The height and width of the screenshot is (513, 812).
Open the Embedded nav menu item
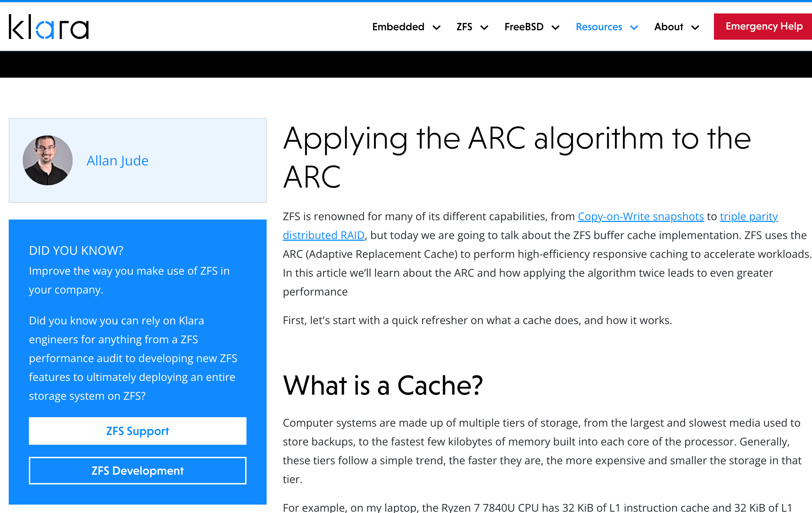click(x=398, y=27)
